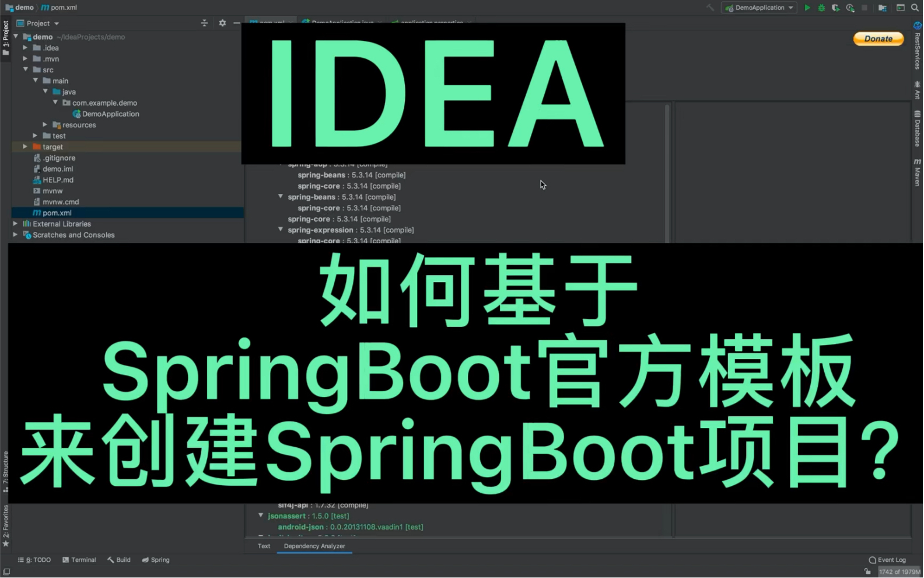Image resolution: width=924 pixels, height=578 pixels.
Task: Toggle the 7: Structure side stripe button
Action: (x=6, y=472)
